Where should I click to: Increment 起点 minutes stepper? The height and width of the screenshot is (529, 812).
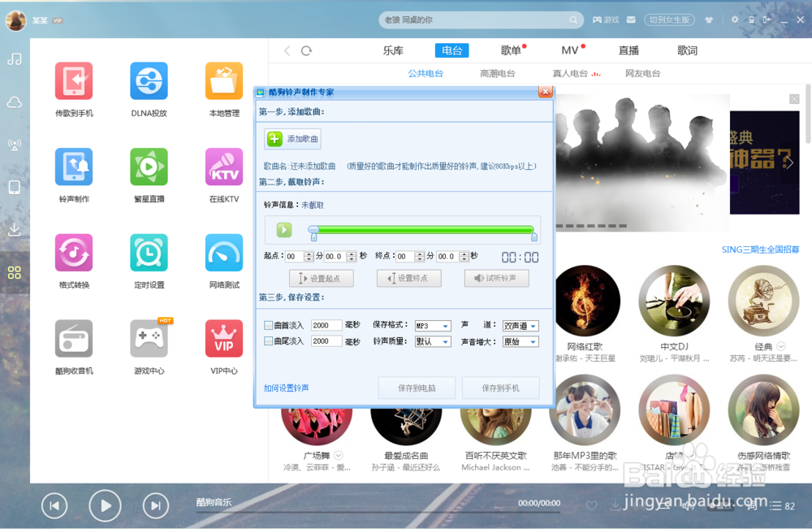pyautogui.click(x=309, y=254)
